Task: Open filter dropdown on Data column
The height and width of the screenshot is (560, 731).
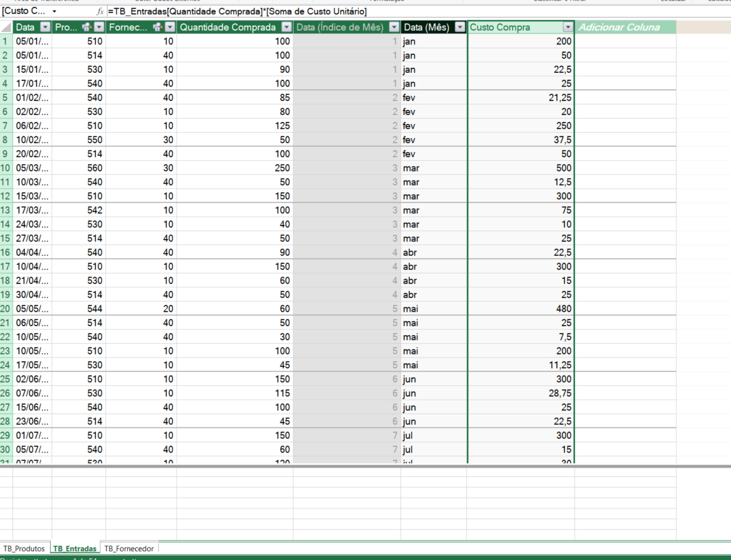Action: click(45, 27)
